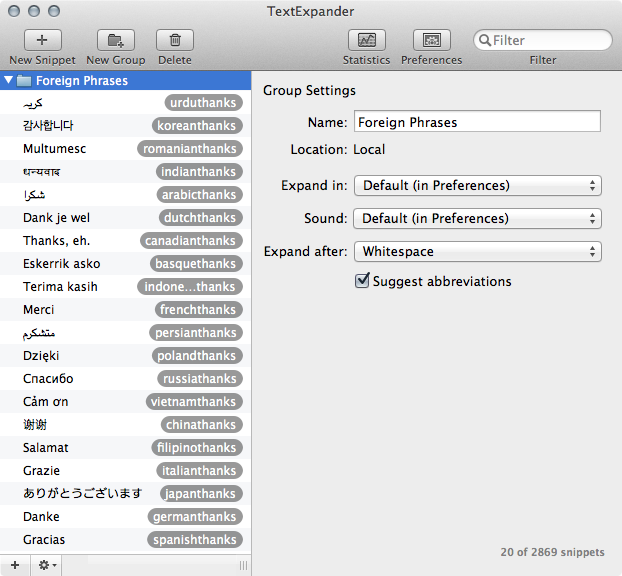Select the Eskerrik asko snippet
622x576 pixels.
[x=125, y=263]
